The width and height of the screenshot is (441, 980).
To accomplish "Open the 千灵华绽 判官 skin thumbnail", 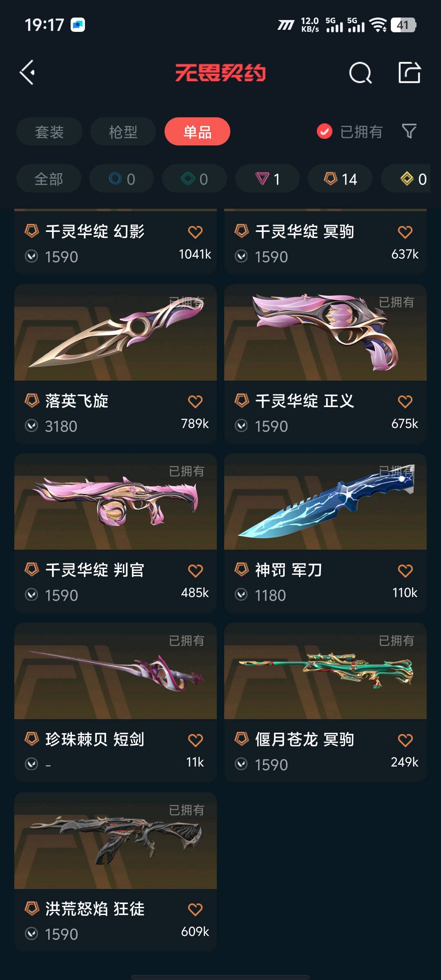I will (x=116, y=501).
